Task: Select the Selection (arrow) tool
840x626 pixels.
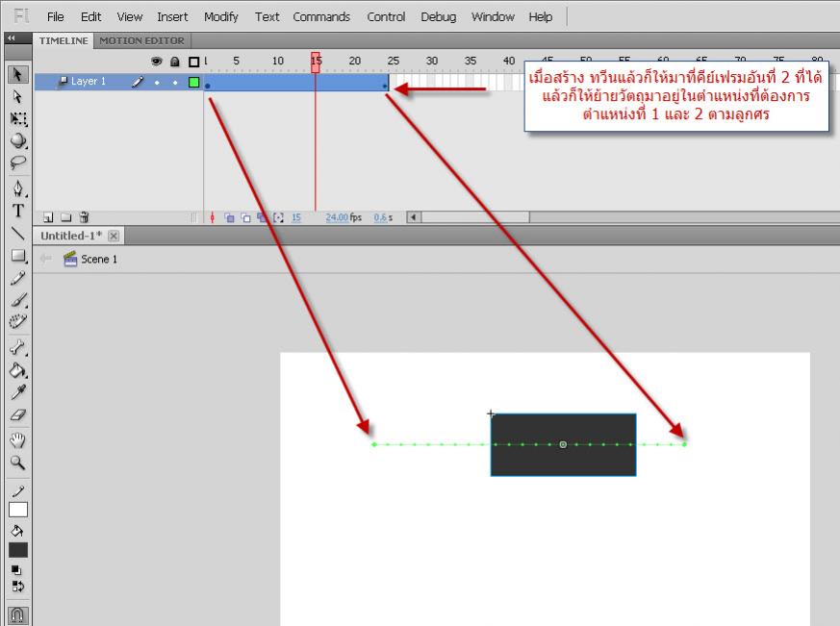Action: coord(17,74)
